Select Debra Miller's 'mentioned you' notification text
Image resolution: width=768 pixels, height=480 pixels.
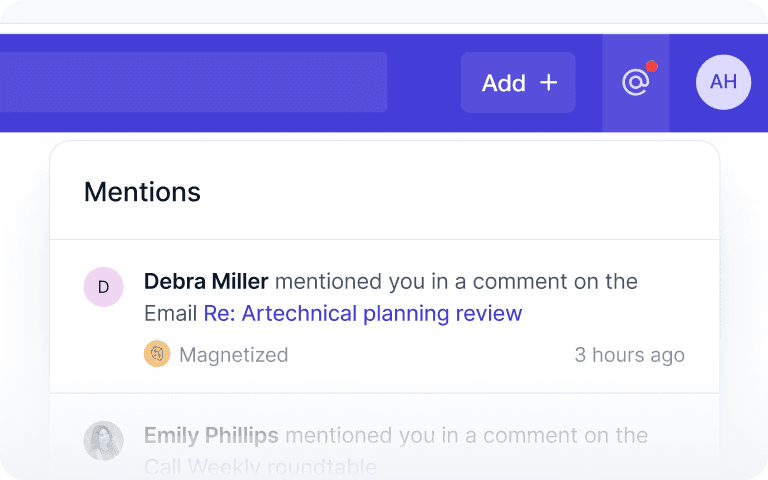(455, 282)
